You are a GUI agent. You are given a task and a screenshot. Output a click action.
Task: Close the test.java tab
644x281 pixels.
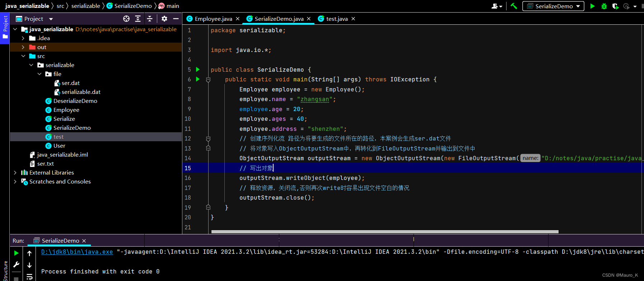point(353,19)
